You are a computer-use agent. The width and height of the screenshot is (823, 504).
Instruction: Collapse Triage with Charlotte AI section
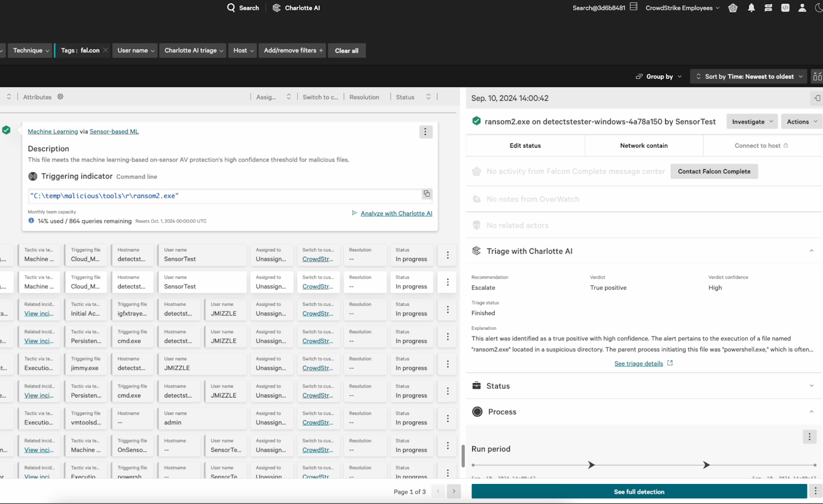click(811, 251)
